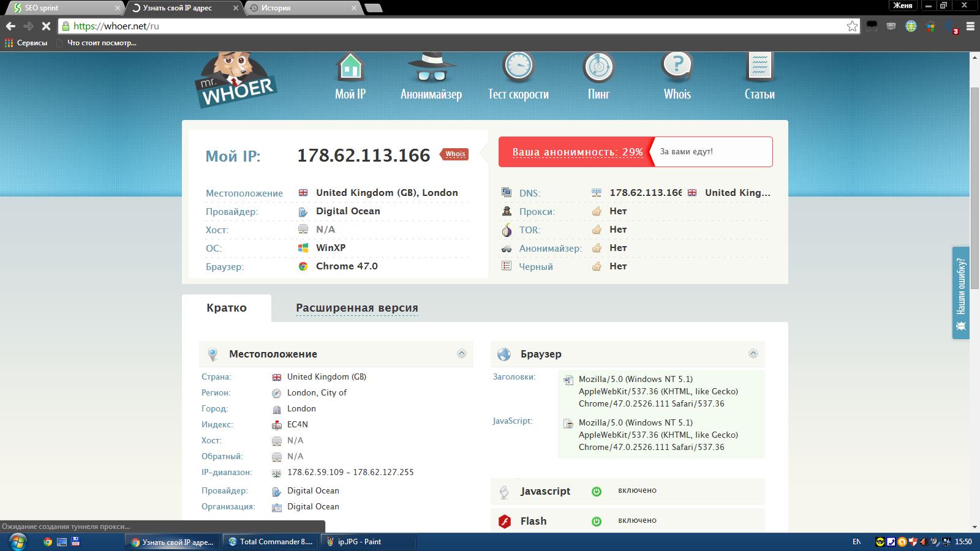Open the Расширенная версия tab
The image size is (980, 551).
pyautogui.click(x=357, y=308)
